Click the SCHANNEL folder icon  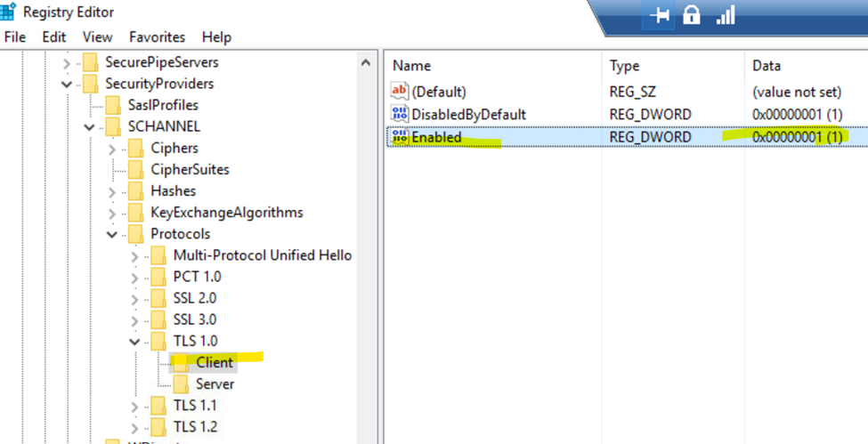tap(113, 126)
